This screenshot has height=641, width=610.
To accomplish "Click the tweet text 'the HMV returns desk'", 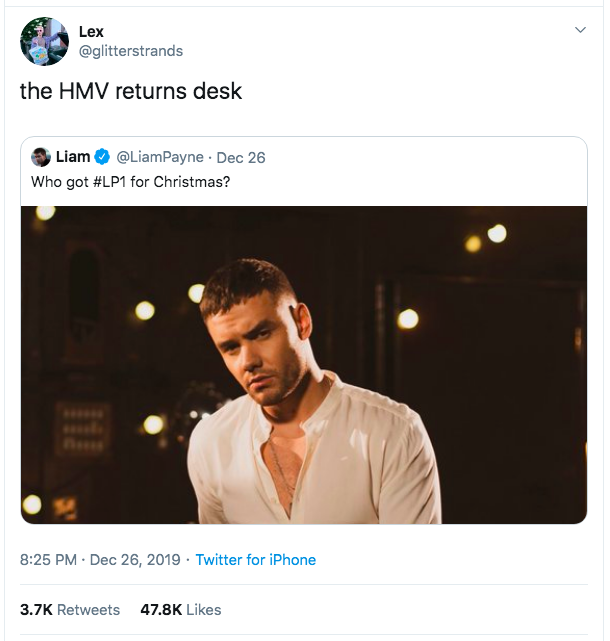I will click(131, 90).
